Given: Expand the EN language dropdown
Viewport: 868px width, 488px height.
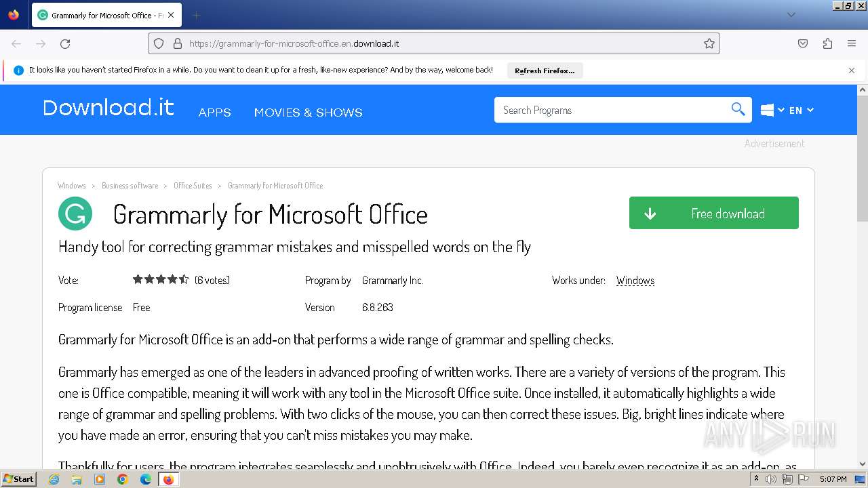Looking at the screenshot, I should 802,110.
